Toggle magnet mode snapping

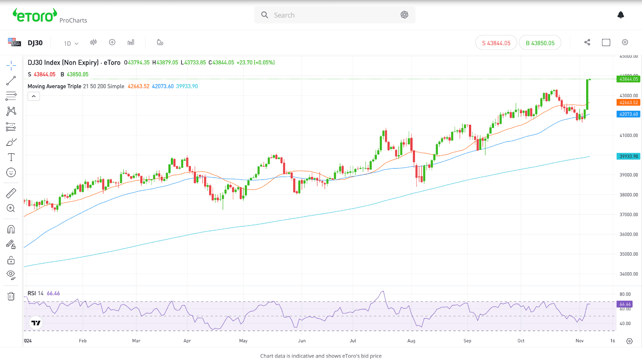(x=11, y=229)
